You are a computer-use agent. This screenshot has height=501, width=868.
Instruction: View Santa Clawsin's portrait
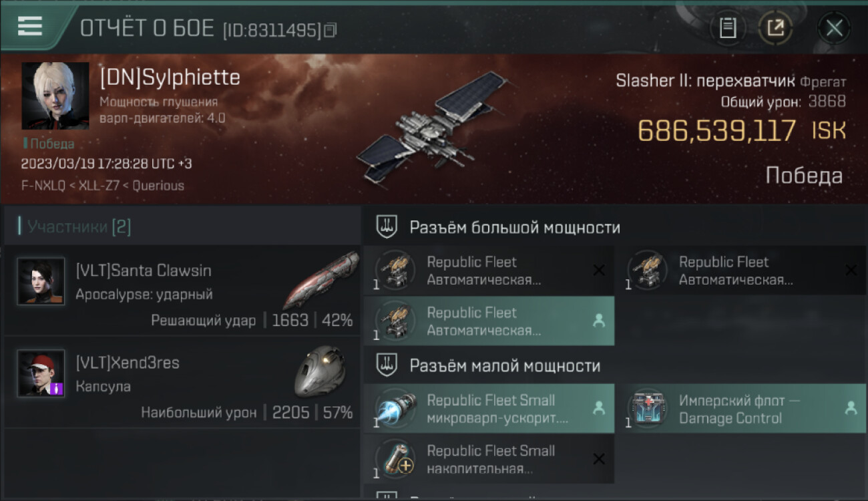click(x=41, y=281)
